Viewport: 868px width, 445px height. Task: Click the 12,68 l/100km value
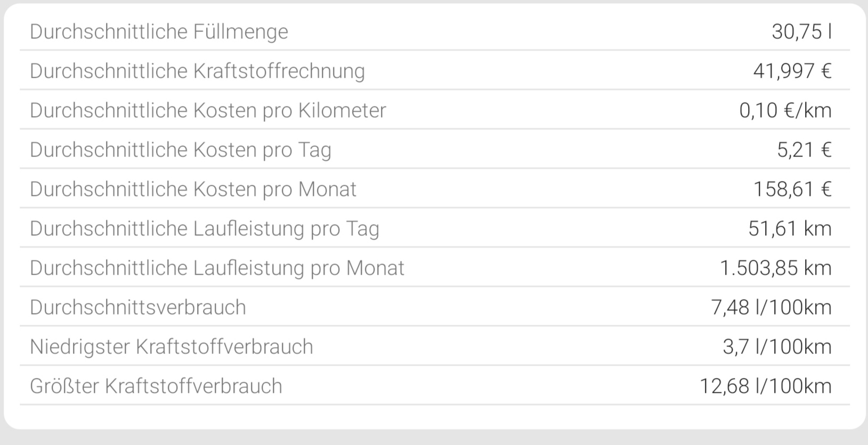(x=767, y=386)
